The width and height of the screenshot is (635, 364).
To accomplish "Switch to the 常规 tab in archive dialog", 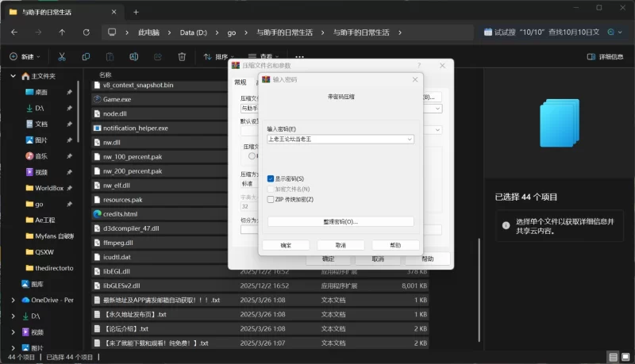I will pos(241,82).
